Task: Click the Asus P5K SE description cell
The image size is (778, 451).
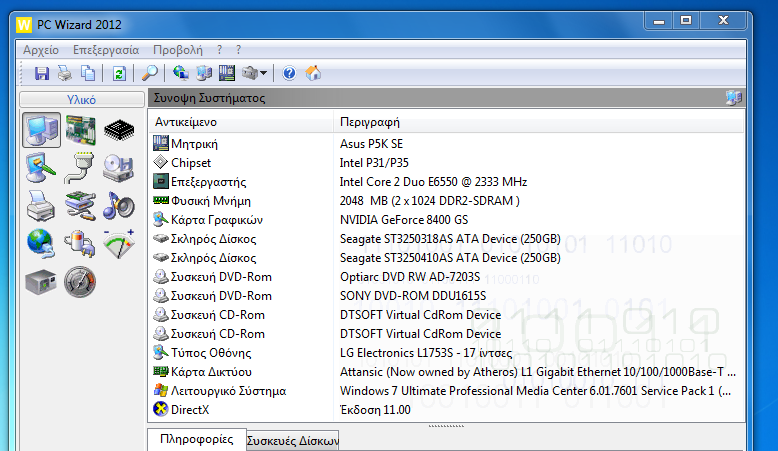Action: pos(371,144)
